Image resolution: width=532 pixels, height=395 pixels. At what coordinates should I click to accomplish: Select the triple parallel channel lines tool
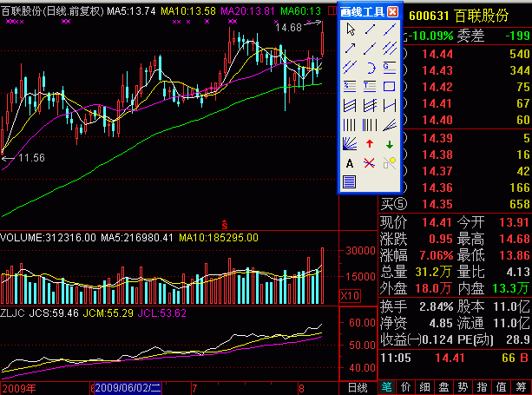point(390,49)
